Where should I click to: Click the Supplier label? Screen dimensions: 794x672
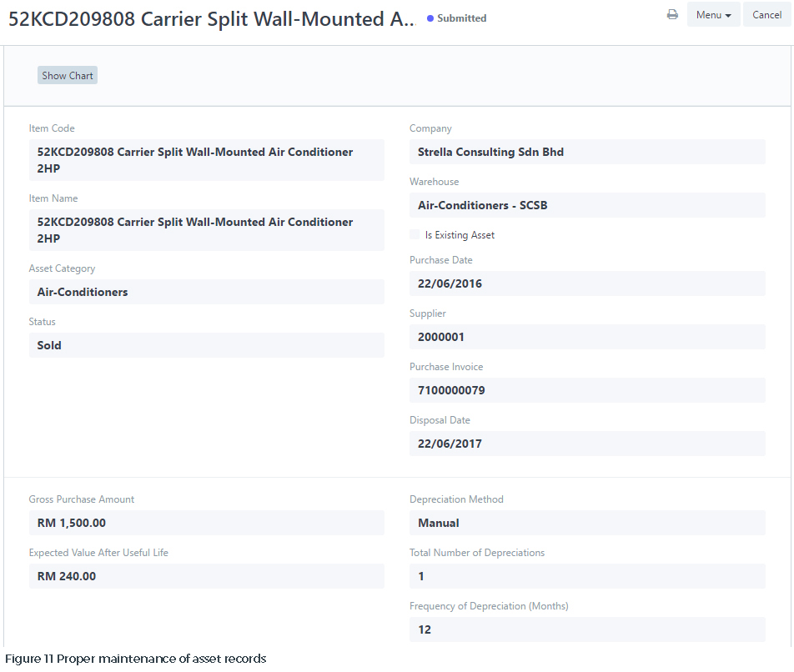click(427, 313)
